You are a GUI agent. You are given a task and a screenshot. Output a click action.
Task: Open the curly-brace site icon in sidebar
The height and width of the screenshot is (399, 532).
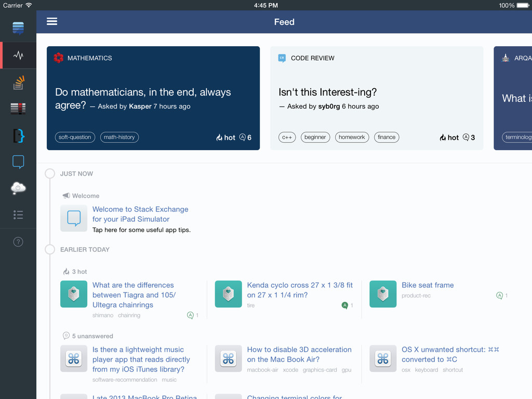[x=19, y=136]
